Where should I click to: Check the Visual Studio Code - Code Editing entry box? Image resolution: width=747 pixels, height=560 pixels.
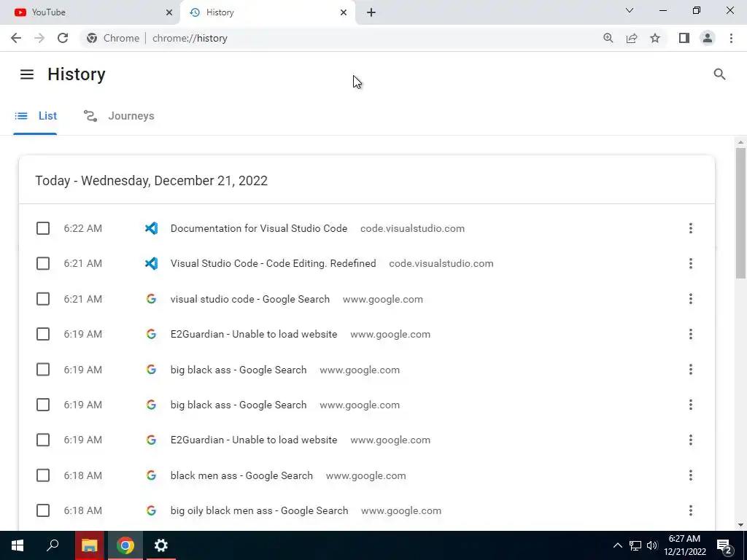(x=43, y=264)
